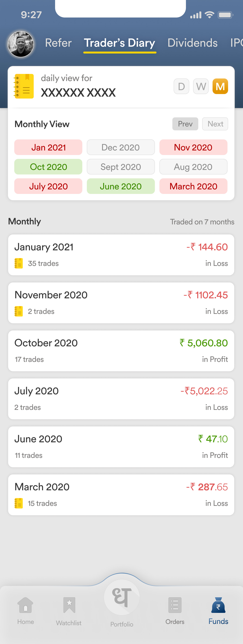
Task: Switch to the Refer tab
Action: click(x=58, y=43)
